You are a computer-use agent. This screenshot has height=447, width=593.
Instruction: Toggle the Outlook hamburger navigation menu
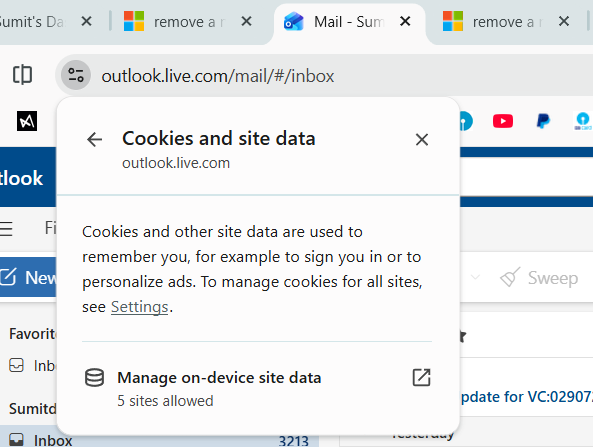tap(6, 228)
